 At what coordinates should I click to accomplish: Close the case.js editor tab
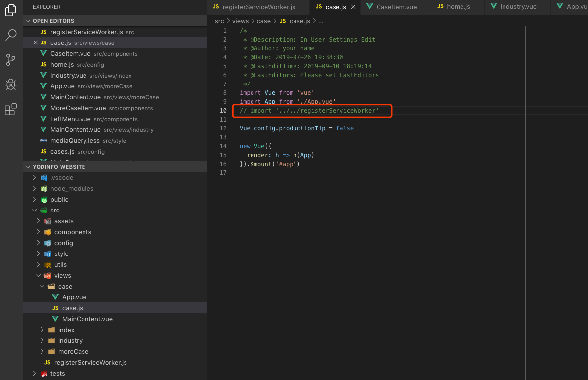tap(353, 7)
